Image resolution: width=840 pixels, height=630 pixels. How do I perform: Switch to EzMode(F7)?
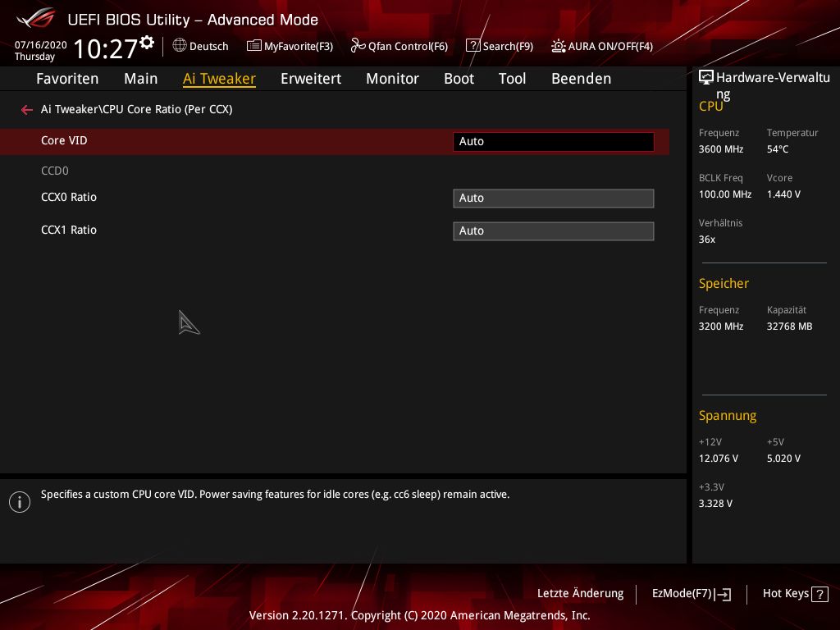(x=691, y=594)
